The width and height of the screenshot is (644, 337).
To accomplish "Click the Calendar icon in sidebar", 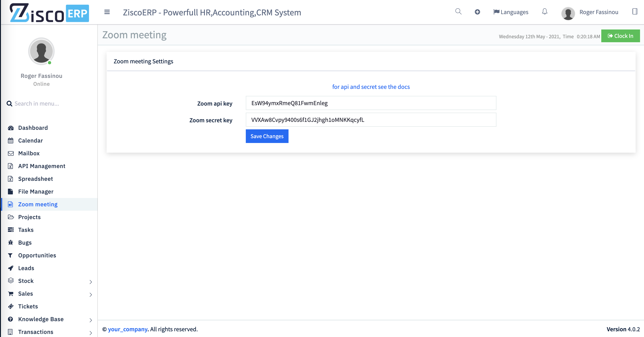I will click(11, 141).
